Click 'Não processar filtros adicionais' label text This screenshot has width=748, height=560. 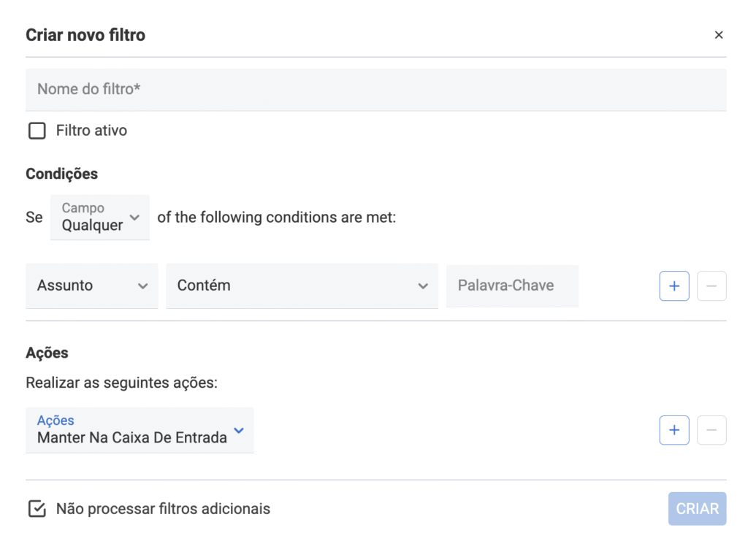pyautogui.click(x=163, y=509)
